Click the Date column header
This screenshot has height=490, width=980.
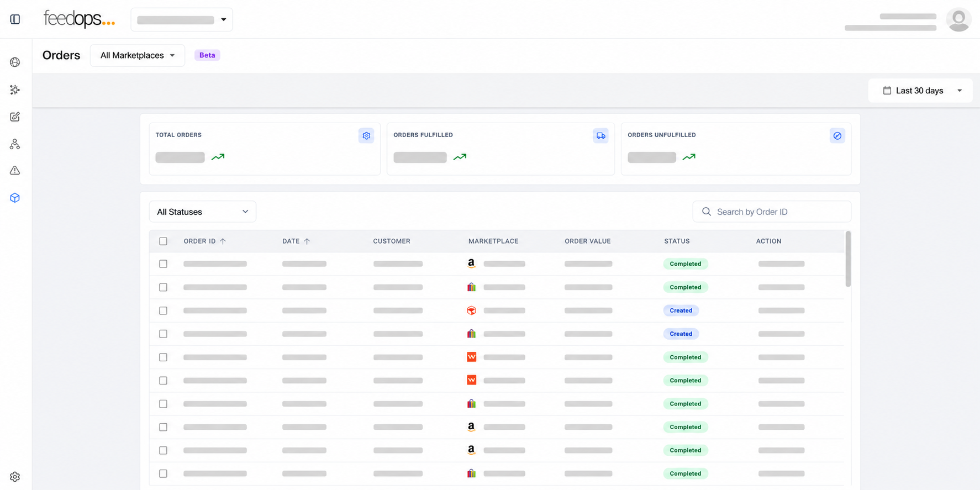pyautogui.click(x=291, y=241)
